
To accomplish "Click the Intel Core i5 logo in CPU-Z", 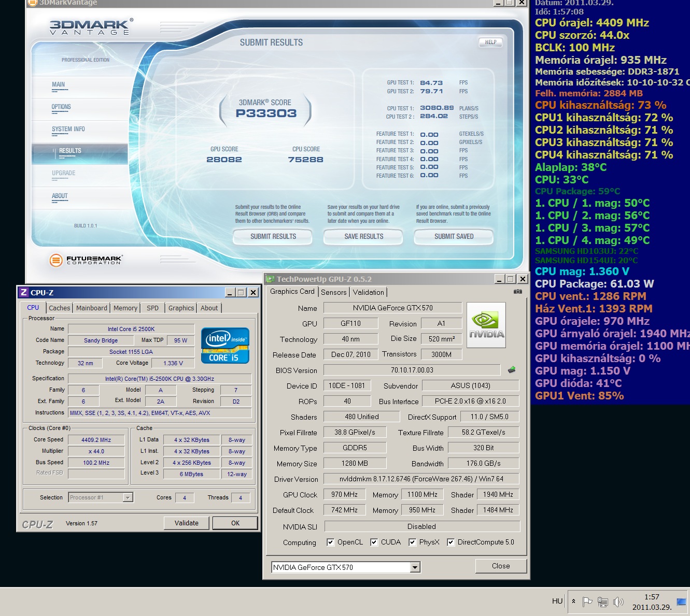I will [x=225, y=345].
